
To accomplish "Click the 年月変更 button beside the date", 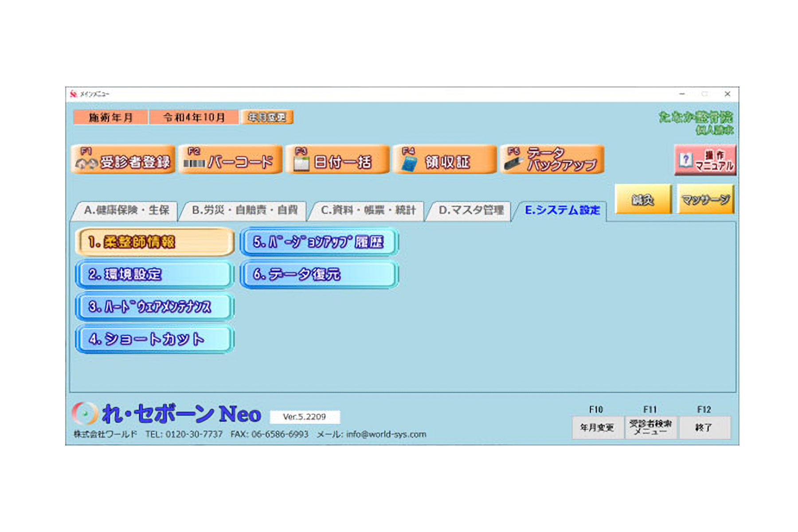I will point(267,117).
